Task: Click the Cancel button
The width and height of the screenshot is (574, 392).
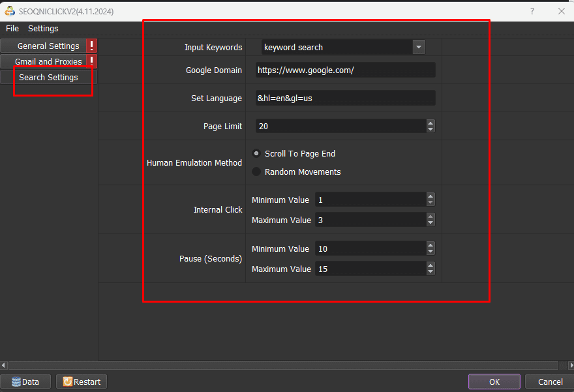Action: pyautogui.click(x=551, y=382)
